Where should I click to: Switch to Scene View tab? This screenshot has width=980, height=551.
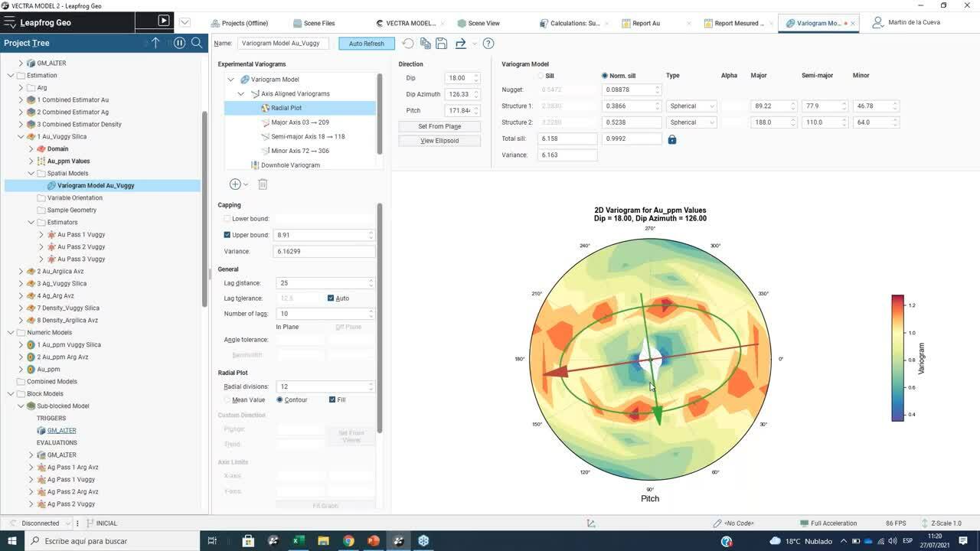479,23
